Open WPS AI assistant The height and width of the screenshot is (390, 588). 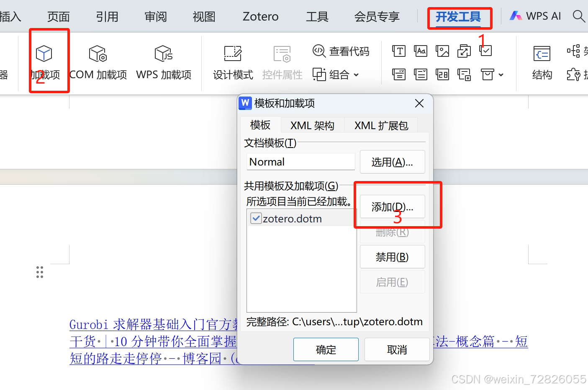(535, 16)
